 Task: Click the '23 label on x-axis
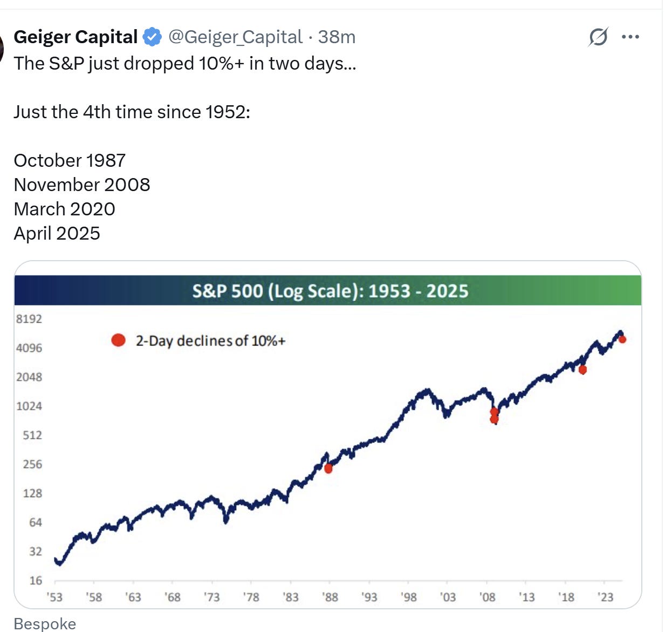tap(606, 598)
